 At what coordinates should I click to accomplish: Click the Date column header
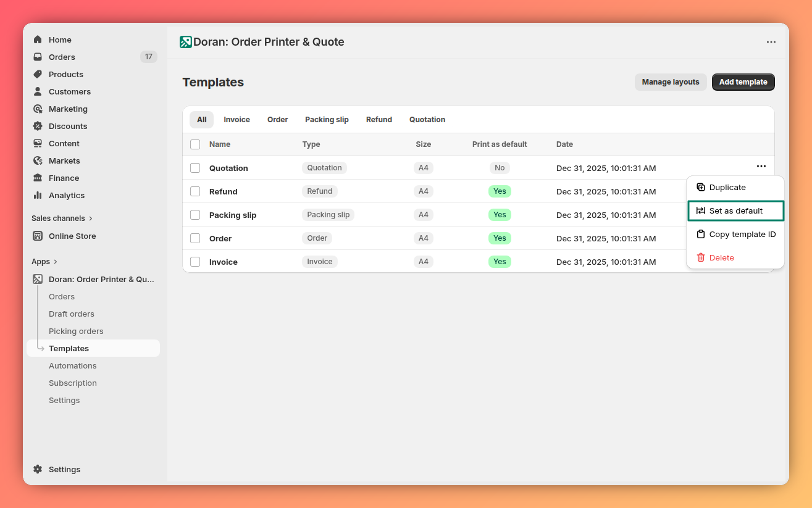coord(564,144)
